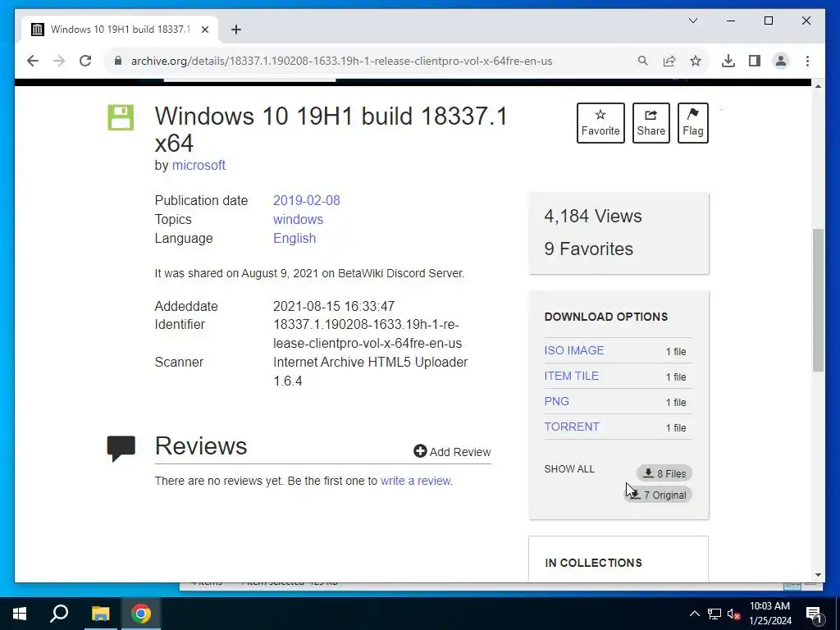Reload the current page
The width and height of the screenshot is (840, 630).
click(85, 61)
